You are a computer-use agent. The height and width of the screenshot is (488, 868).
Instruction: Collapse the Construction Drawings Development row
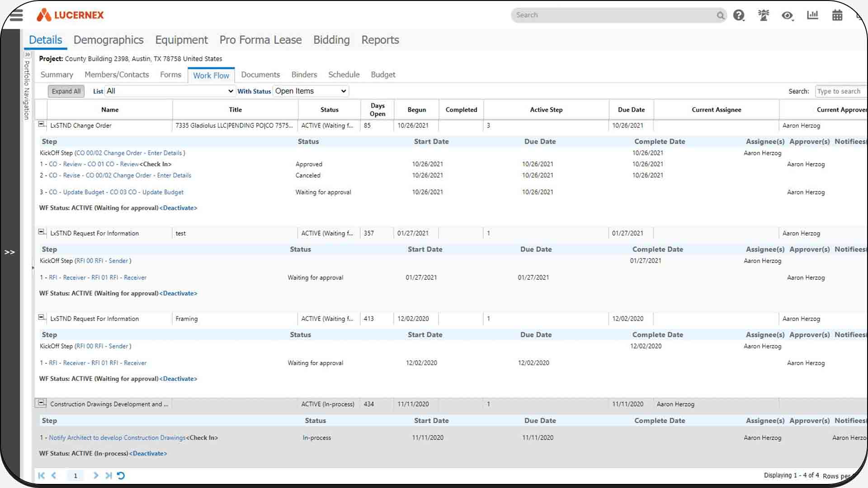point(42,402)
